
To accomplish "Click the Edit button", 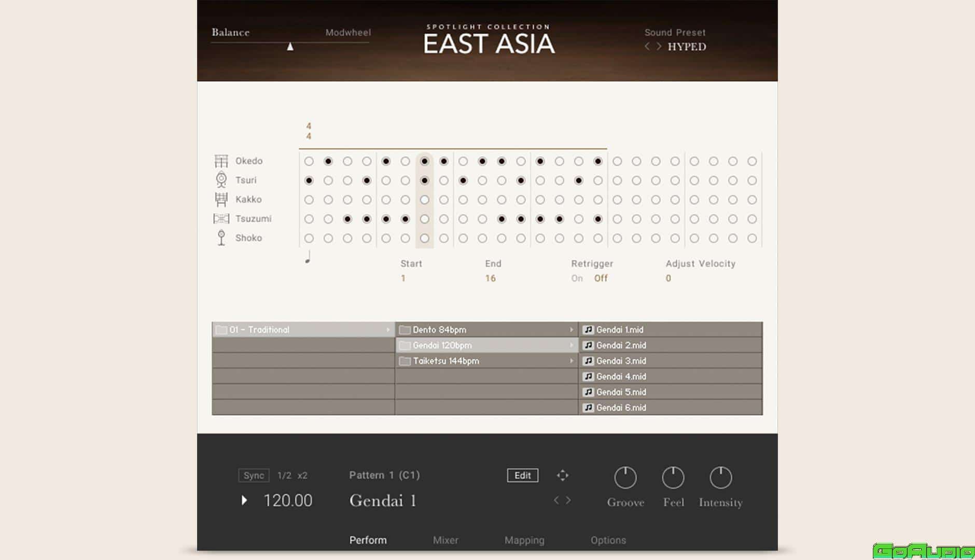I will click(522, 475).
